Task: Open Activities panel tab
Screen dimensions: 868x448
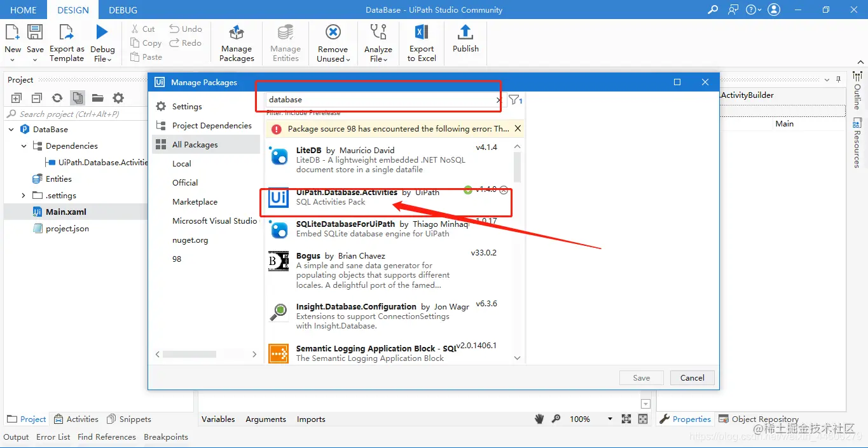Action: [x=76, y=419]
